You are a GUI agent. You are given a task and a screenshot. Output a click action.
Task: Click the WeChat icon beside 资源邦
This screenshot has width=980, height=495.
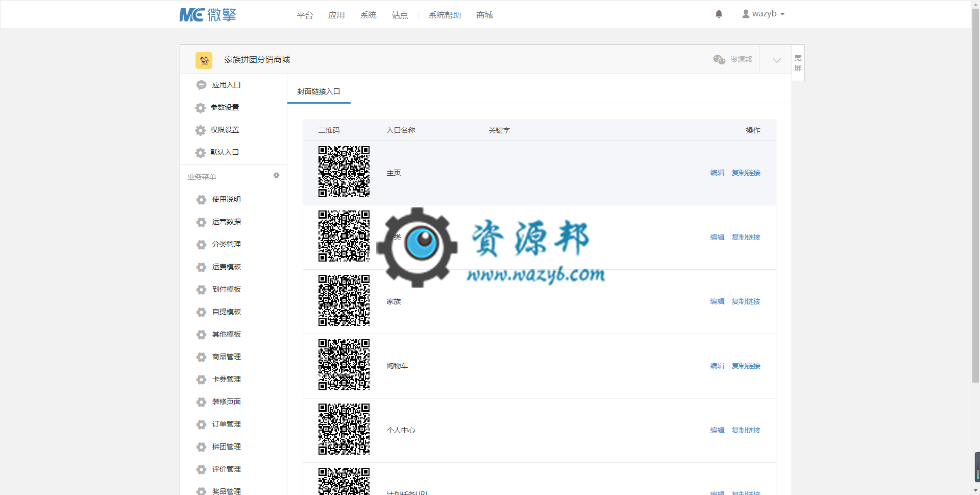[719, 59]
